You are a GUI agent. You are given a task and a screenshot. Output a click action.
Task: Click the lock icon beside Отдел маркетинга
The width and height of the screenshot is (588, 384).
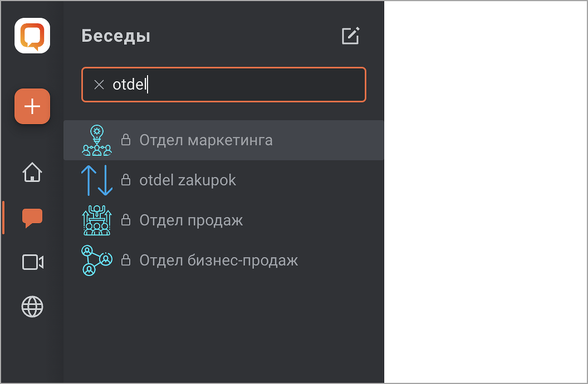pyautogui.click(x=126, y=140)
